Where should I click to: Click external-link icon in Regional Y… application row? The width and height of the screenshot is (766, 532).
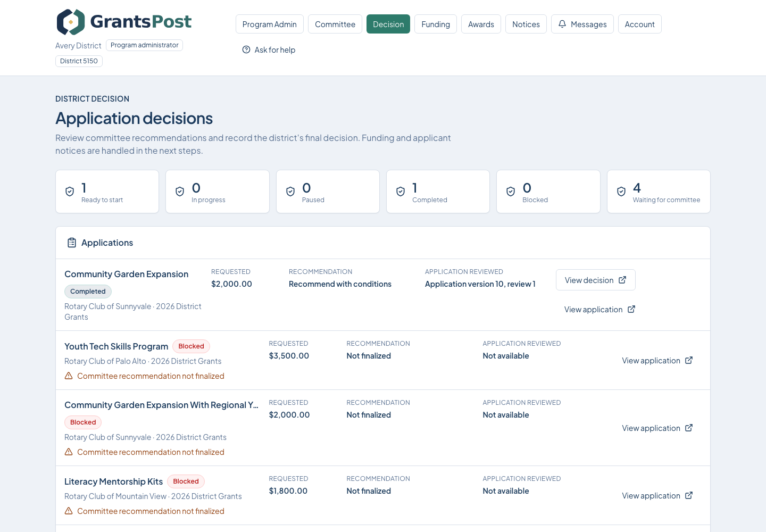tap(689, 428)
